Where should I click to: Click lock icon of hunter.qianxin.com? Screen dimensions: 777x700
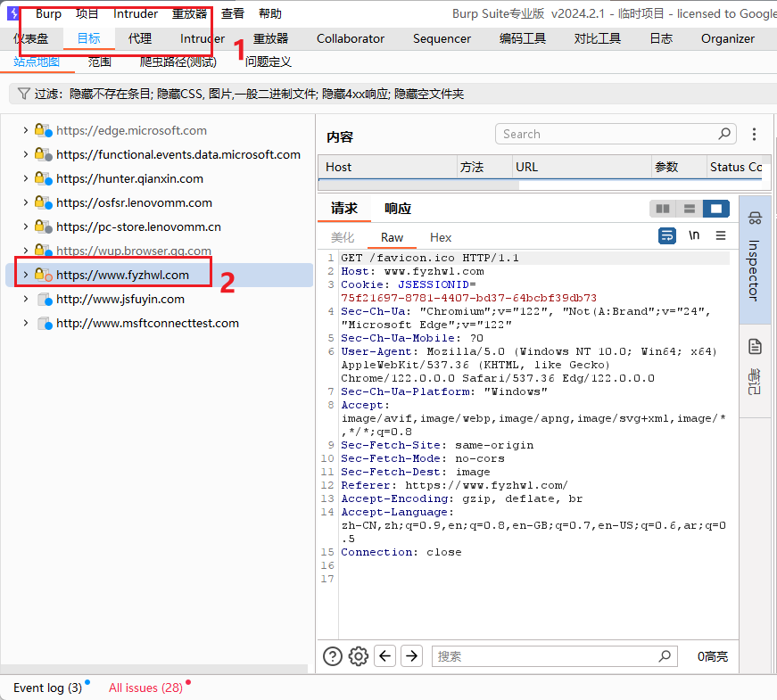click(x=43, y=178)
